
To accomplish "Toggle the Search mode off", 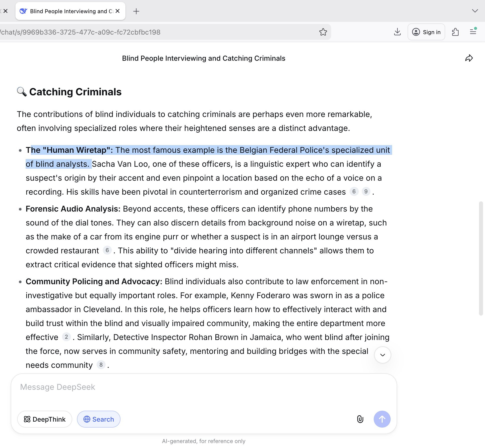I will pyautogui.click(x=99, y=419).
